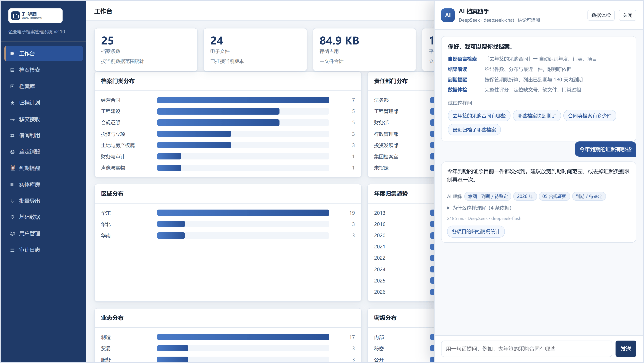Viewport: 644px width, 363px height.
Task: Select suggestion 哪些档案快到期了
Action: pos(537,116)
